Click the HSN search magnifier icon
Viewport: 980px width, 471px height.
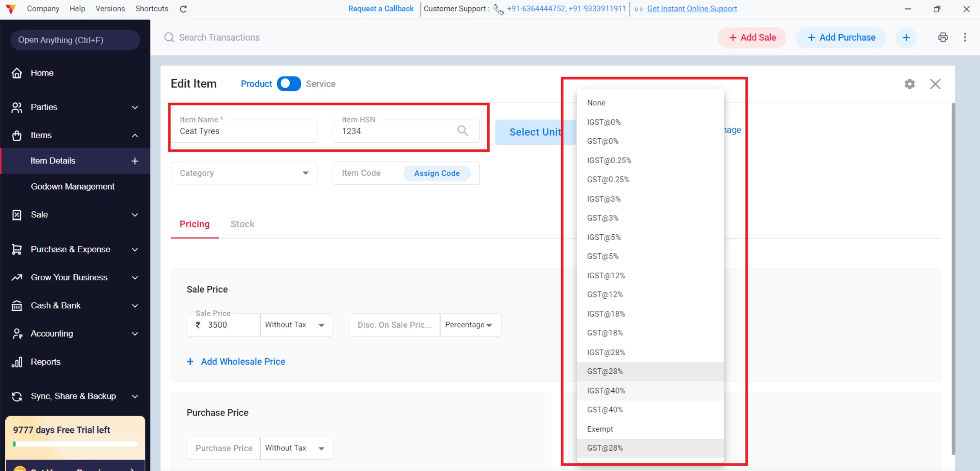click(x=462, y=131)
